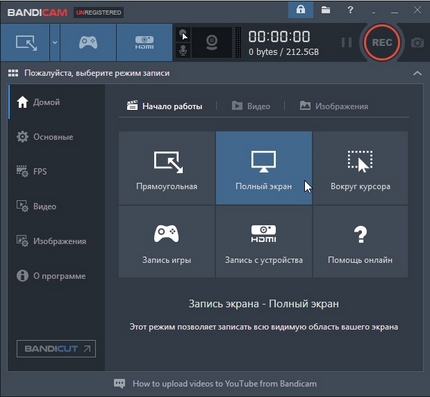Screen dimensions: 430x397
Task: Open FPS settings in sidebar
Action: pos(56,172)
